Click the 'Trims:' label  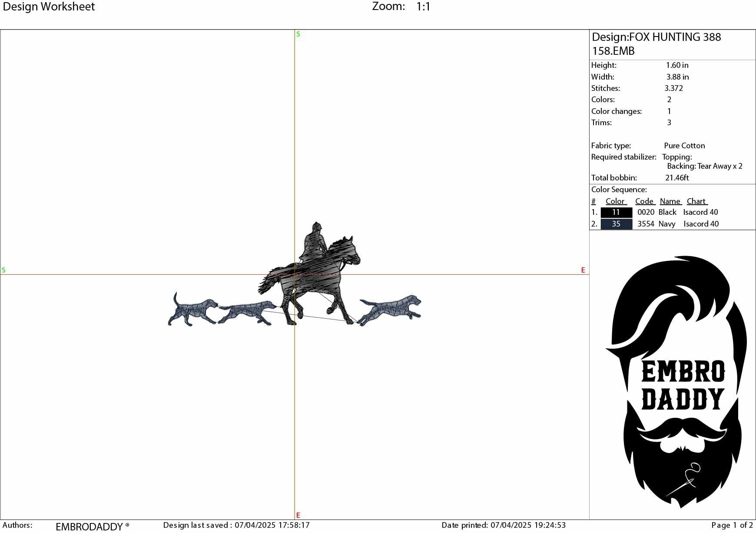click(x=601, y=123)
